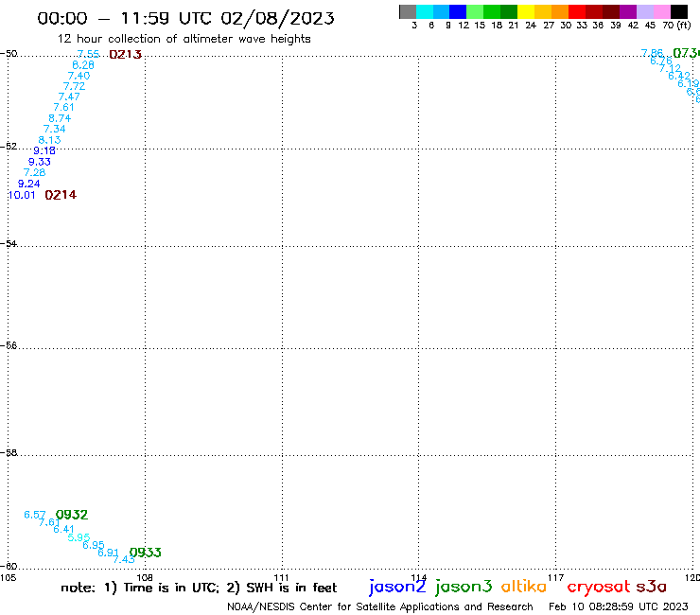
Task: Click the cryosat satellite legend label
Action: [599, 588]
